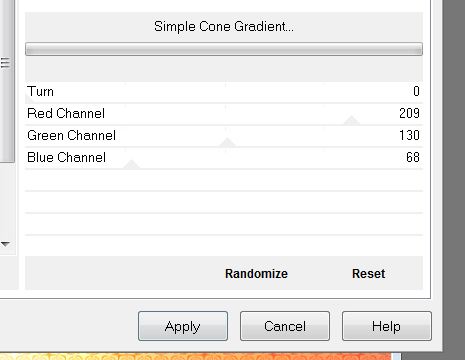Screen dimensions: 465x360
Task: Click the Turn parameter label
Action: (x=40, y=91)
